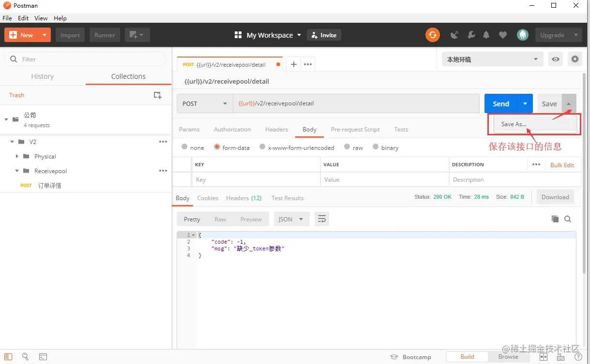Open the Runner button
The width and height of the screenshot is (590, 364).
click(105, 35)
